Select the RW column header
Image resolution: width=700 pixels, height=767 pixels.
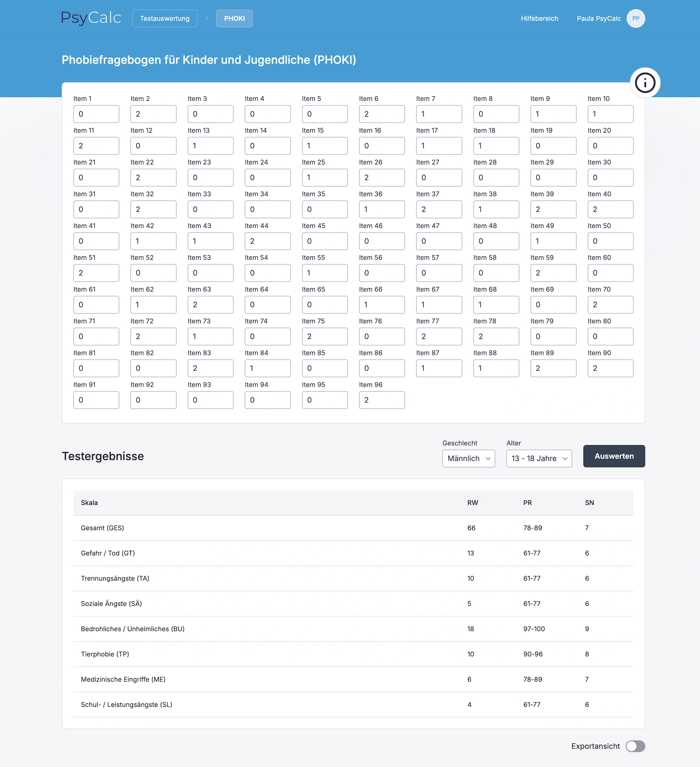tap(472, 503)
